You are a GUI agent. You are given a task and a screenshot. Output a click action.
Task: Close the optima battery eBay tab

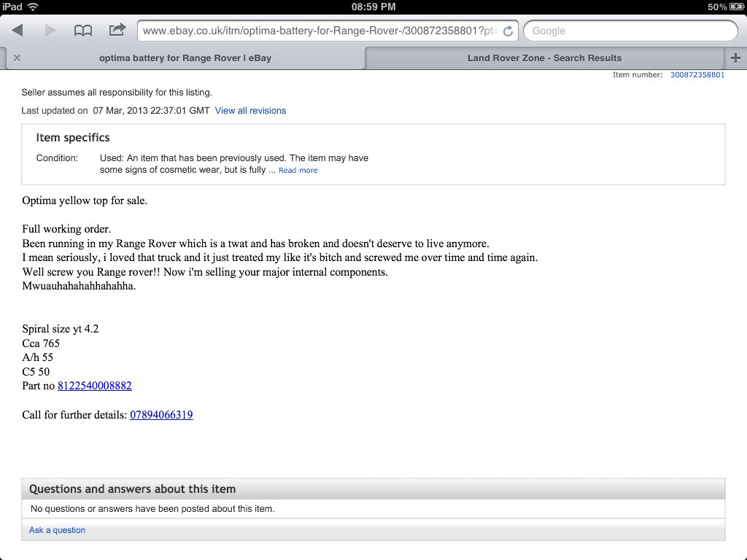[18, 58]
